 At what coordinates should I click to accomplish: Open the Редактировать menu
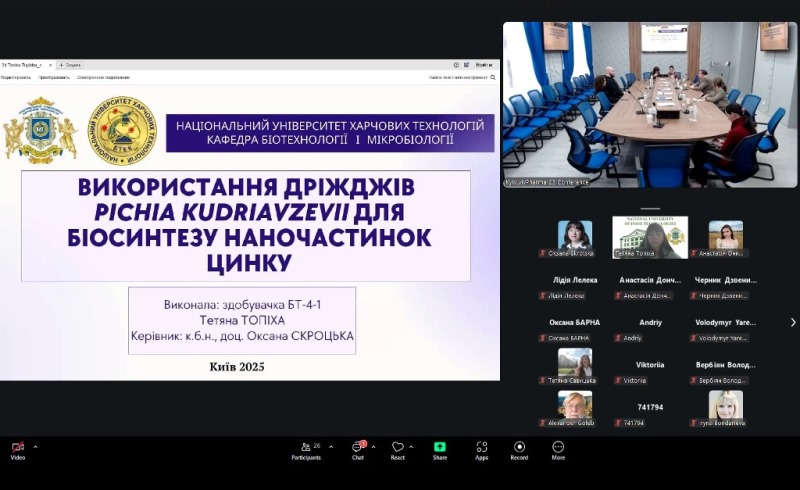(15, 77)
